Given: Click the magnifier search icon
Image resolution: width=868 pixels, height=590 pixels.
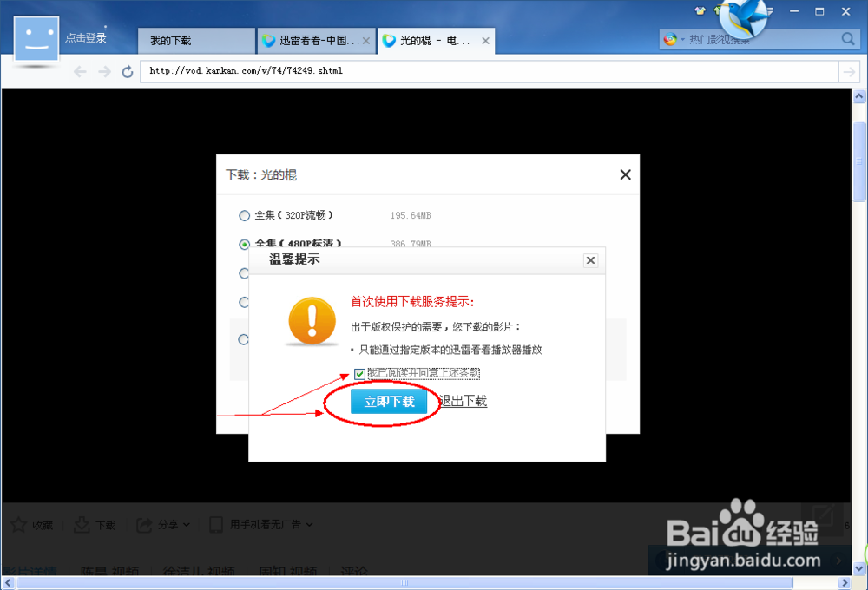Looking at the screenshot, I should [x=847, y=39].
